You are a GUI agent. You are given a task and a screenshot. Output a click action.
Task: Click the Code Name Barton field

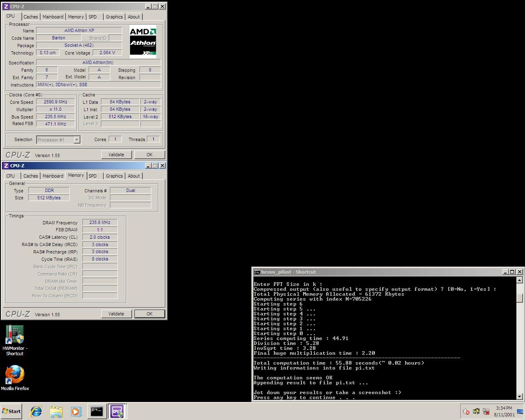pos(59,38)
